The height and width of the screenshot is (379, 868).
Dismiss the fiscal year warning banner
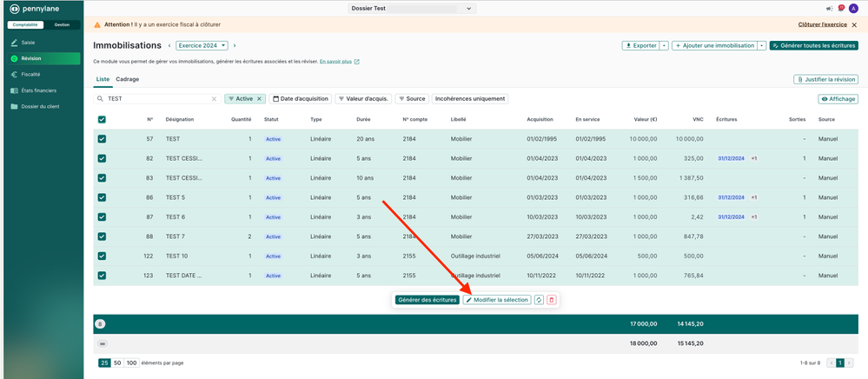point(854,25)
